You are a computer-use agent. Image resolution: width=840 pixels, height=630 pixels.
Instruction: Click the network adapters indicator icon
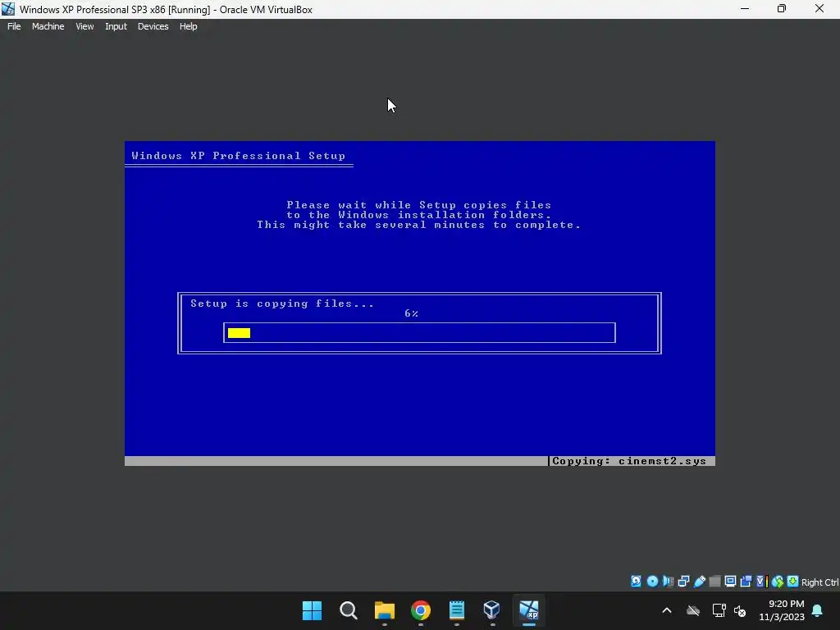[x=683, y=582]
